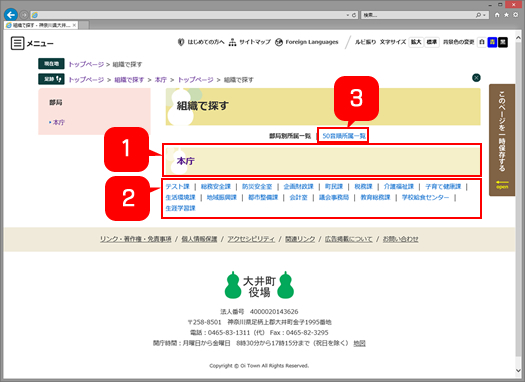Expand the このページを一時保存する side panel
The image size is (525, 382).
click(x=502, y=140)
